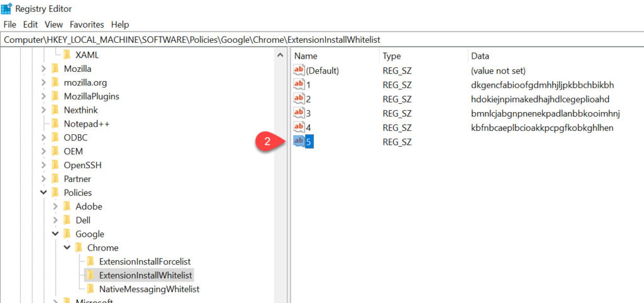Image resolution: width=644 pixels, height=303 pixels.
Task: Collapse the Chrome key
Action: pos(67,248)
